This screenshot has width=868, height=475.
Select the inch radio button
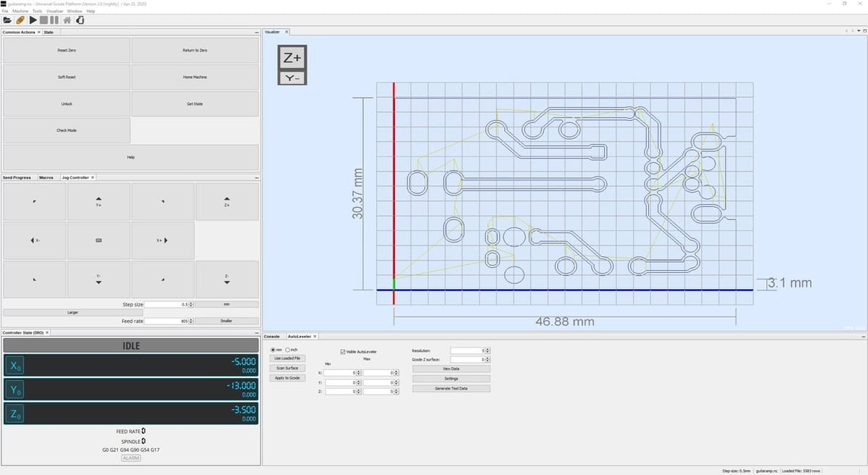tap(287, 350)
